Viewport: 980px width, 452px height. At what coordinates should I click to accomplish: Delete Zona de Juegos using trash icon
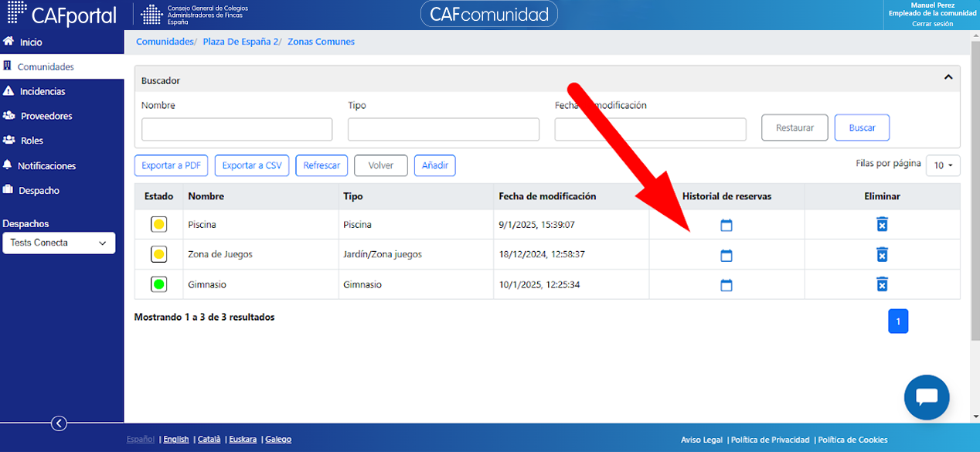click(882, 254)
